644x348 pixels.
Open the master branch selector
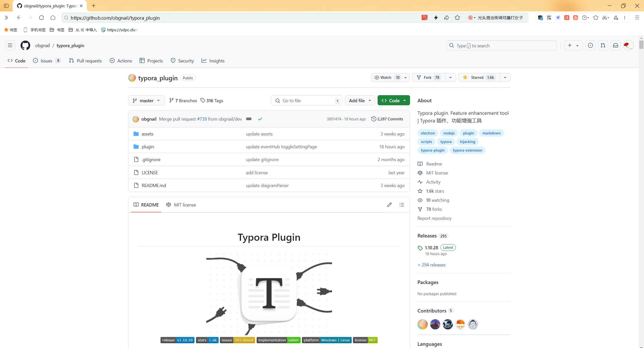pyautogui.click(x=147, y=100)
